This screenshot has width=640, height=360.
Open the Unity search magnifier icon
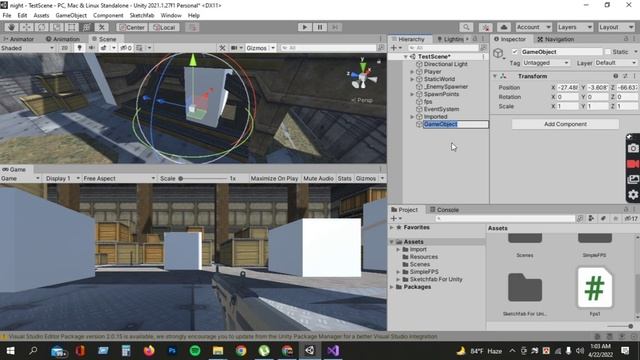(466, 27)
